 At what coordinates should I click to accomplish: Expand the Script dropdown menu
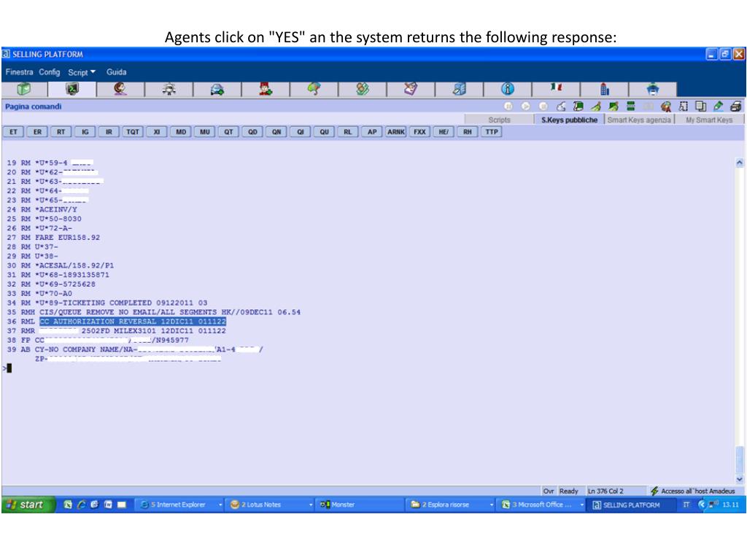82,72
